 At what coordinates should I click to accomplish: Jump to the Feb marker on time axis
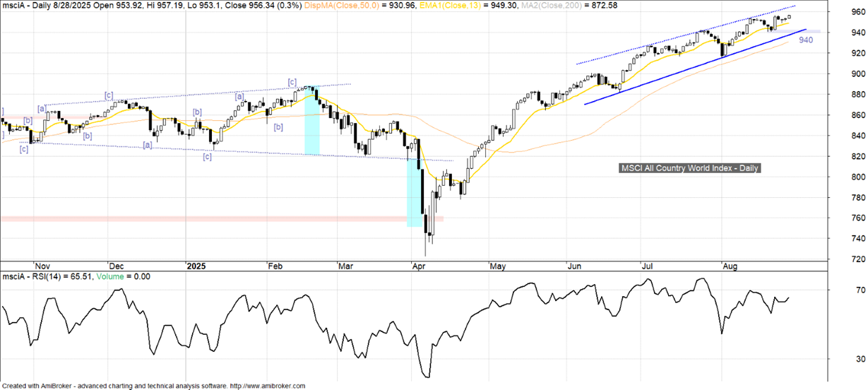click(x=275, y=286)
